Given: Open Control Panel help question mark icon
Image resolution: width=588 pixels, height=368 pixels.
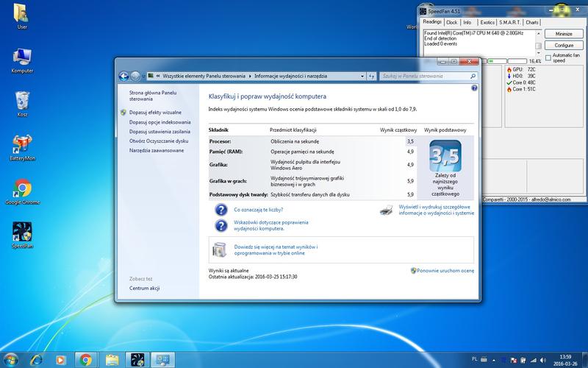Looking at the screenshot, I should 474,88.
